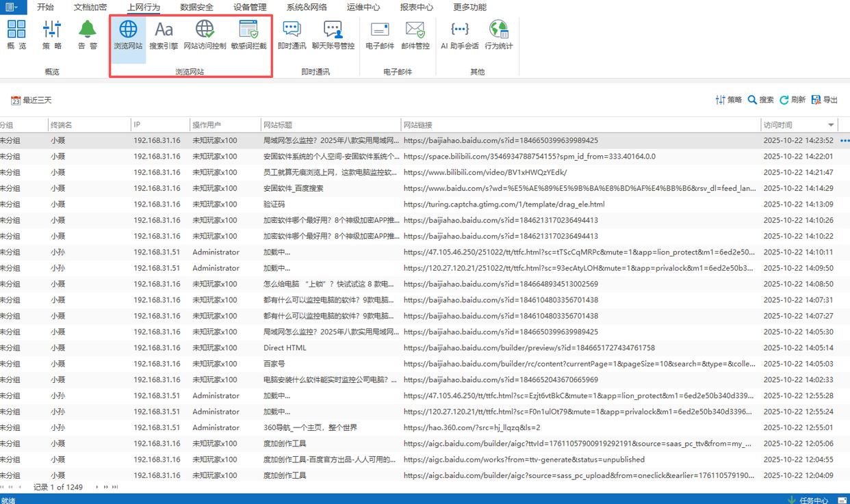Viewport: 850px width, 504px height.
Task: Select the 搜索引擎 search engine icon
Action: 164,34
